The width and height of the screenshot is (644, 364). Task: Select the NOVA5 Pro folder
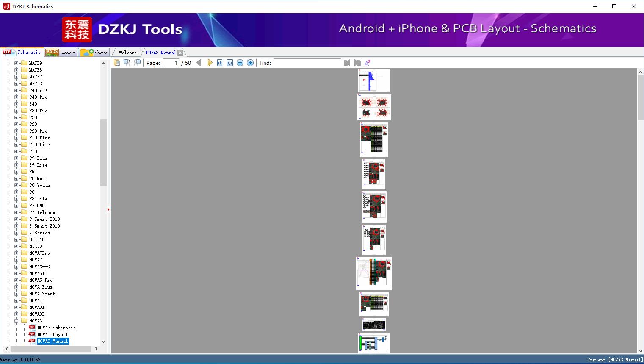coord(41,280)
